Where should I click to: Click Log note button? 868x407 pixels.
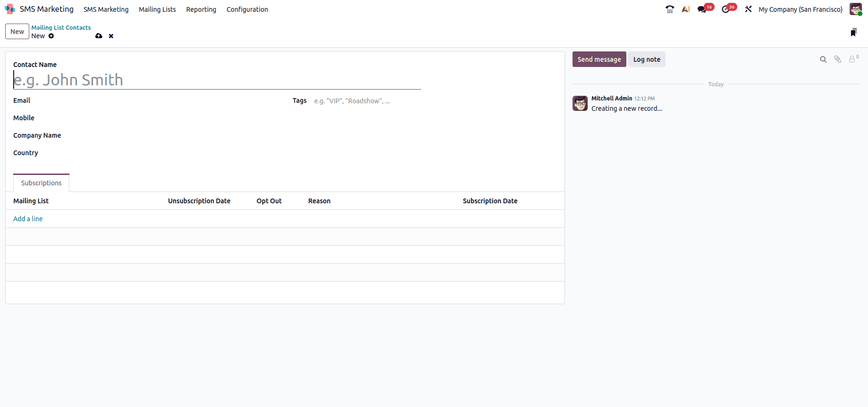pyautogui.click(x=647, y=59)
